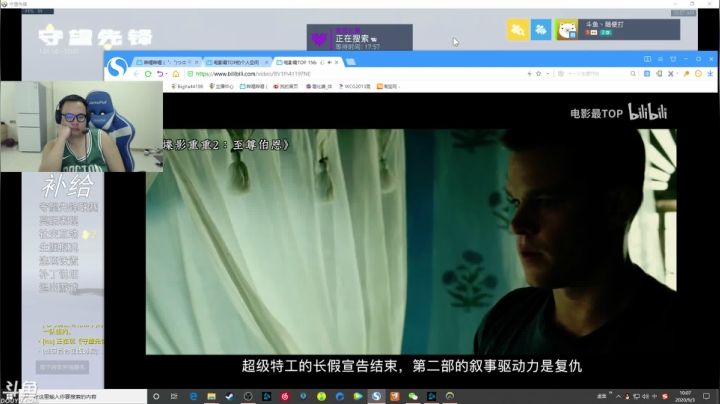The image size is (720, 404).
Task: Open Windows notification center
Action: pyautogui.click(x=706, y=396)
